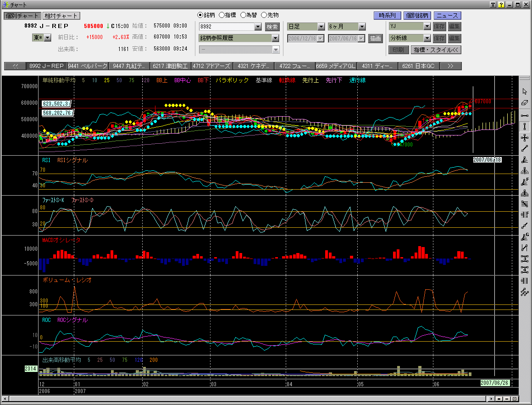Select the fan tool marked G
The width and height of the screenshot is (532, 405).
pyautogui.click(x=525, y=237)
